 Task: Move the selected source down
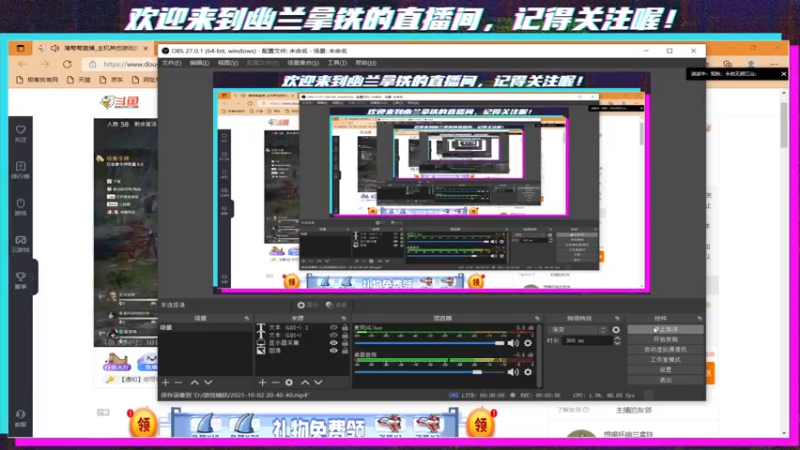click(318, 382)
